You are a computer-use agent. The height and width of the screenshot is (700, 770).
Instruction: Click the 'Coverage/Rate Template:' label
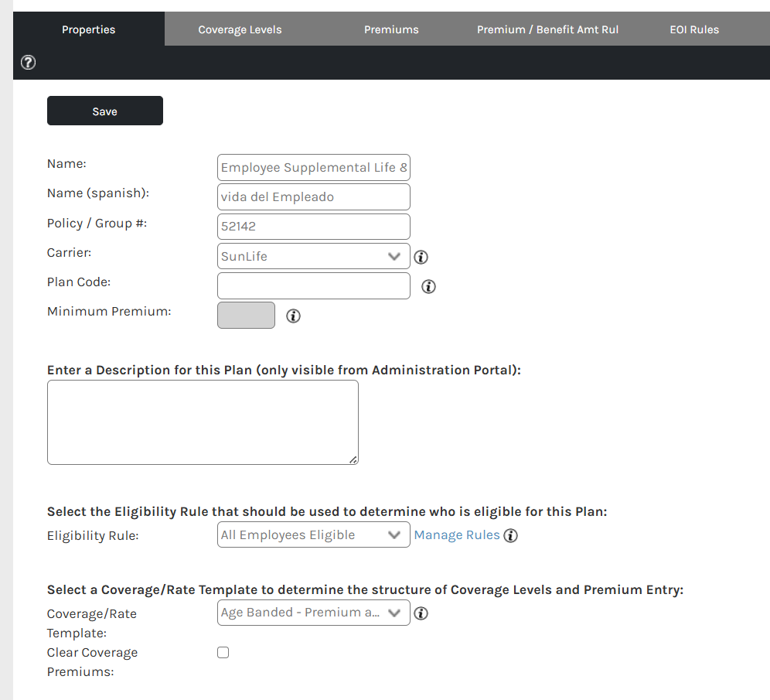[92, 623]
